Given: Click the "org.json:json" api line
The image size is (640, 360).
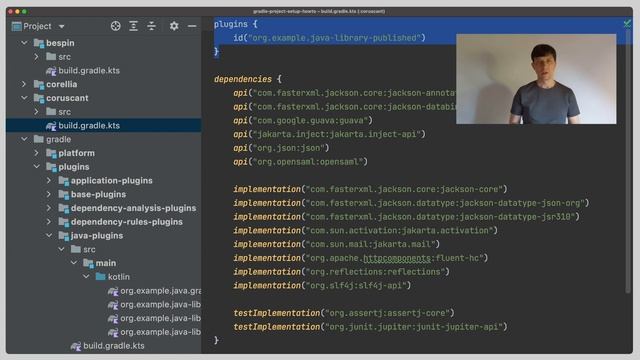Looking at the screenshot, I should pos(281,148).
